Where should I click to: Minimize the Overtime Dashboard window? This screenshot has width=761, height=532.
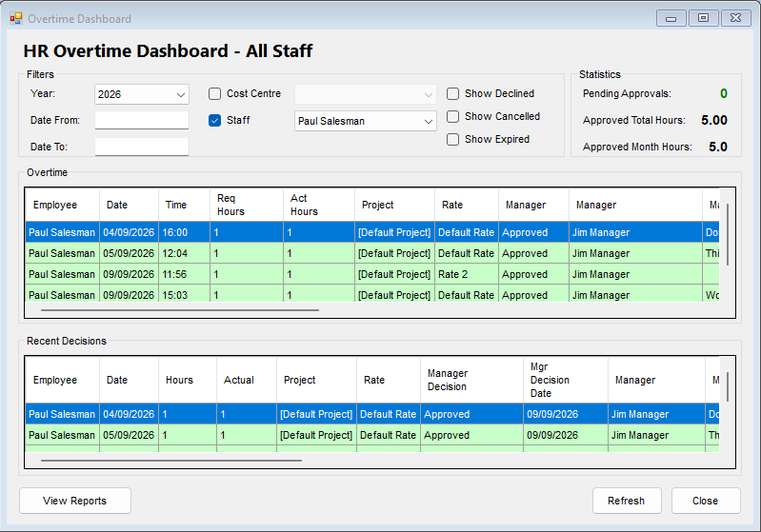tap(671, 18)
